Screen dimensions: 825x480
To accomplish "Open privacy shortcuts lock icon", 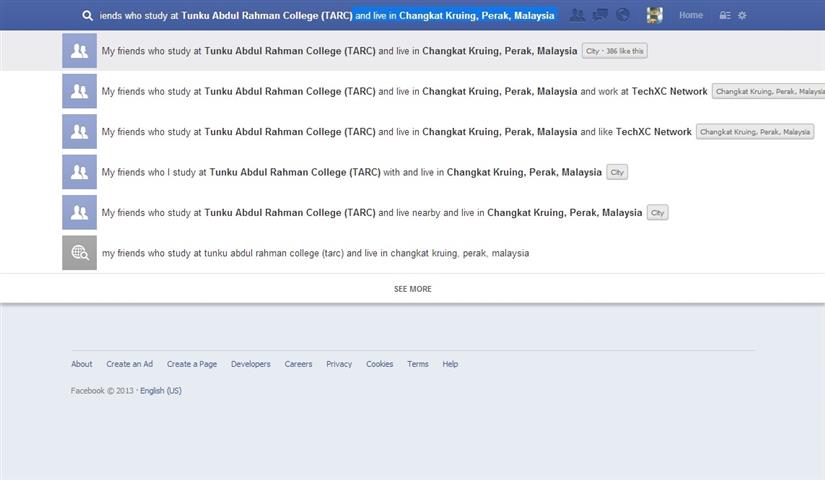I will pyautogui.click(x=725, y=16).
